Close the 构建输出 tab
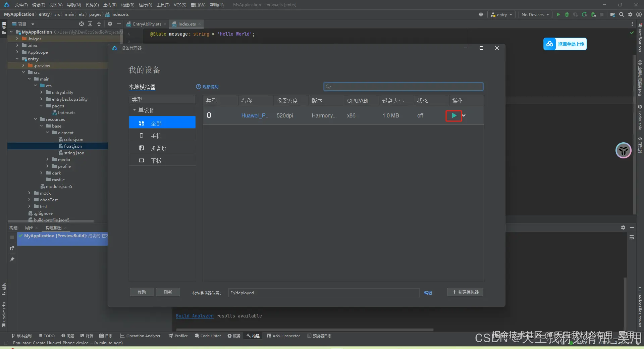This screenshot has width=644, height=349. (x=65, y=228)
